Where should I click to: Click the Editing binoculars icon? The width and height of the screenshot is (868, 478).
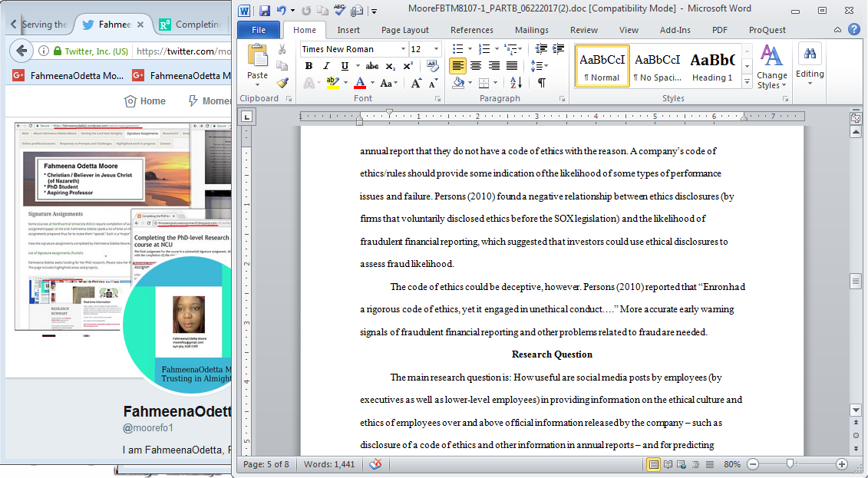click(810, 54)
